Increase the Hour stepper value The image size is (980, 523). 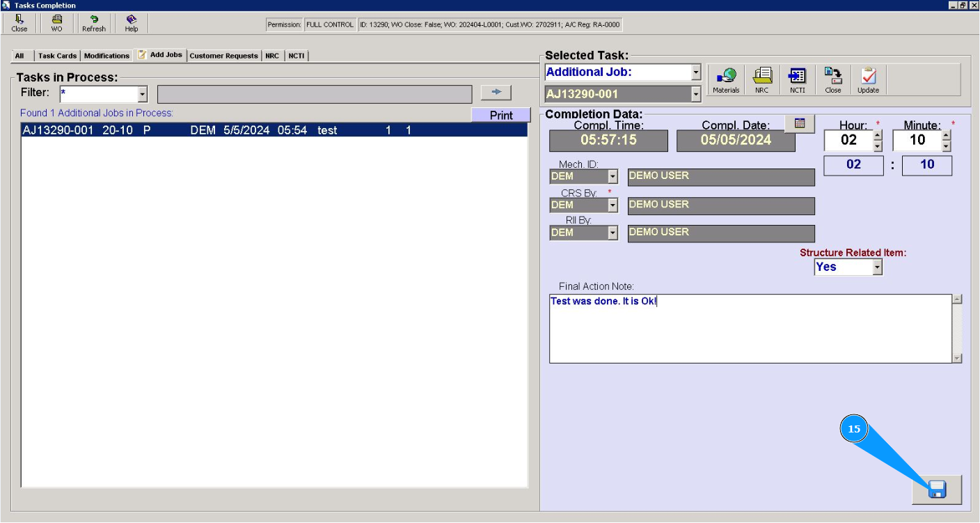tap(877, 135)
